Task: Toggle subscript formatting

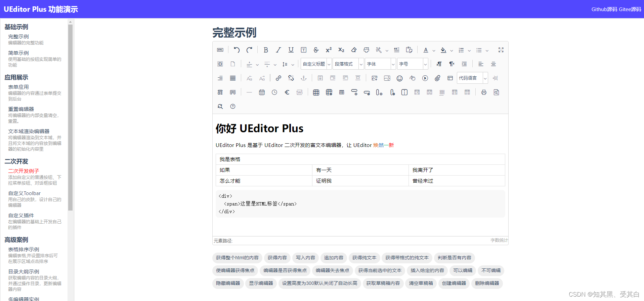Action: point(341,50)
